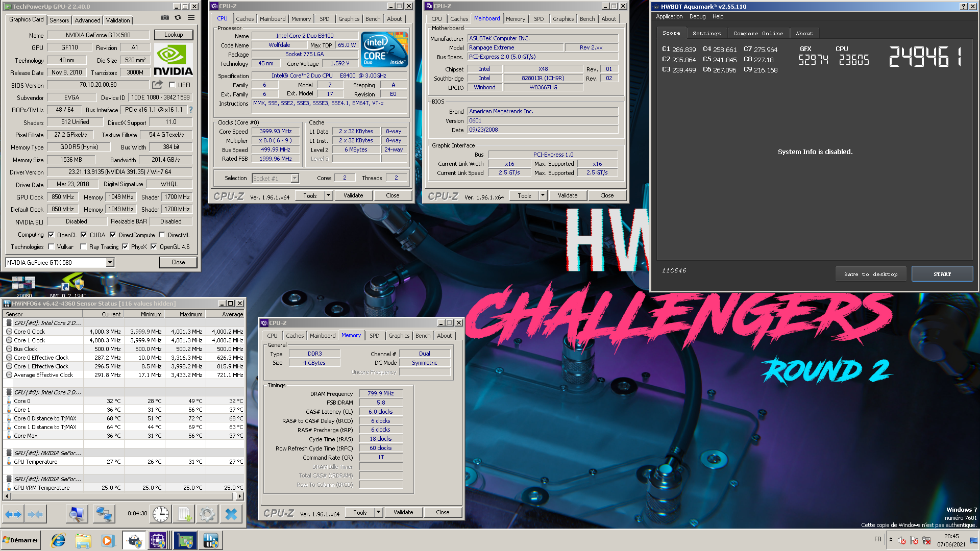This screenshot has height=551, width=980.
Task: Click the HWiNFO log file plus icon
Action: [184, 514]
